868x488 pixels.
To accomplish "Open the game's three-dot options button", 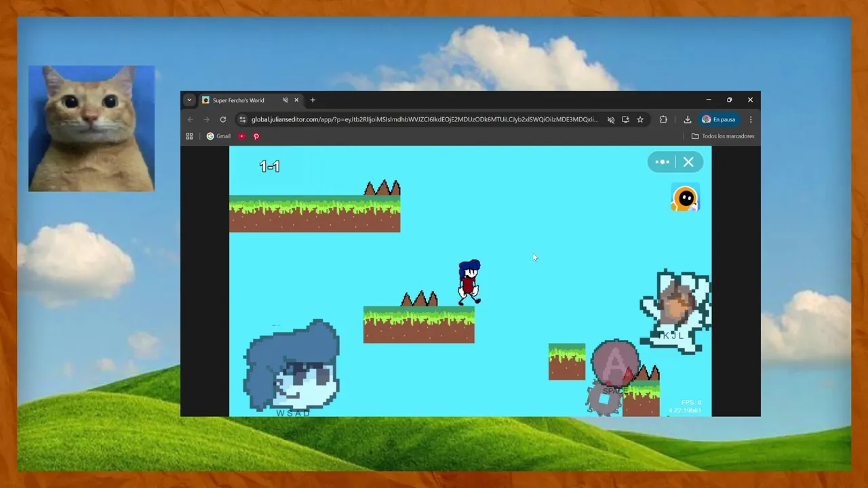I will click(x=663, y=162).
